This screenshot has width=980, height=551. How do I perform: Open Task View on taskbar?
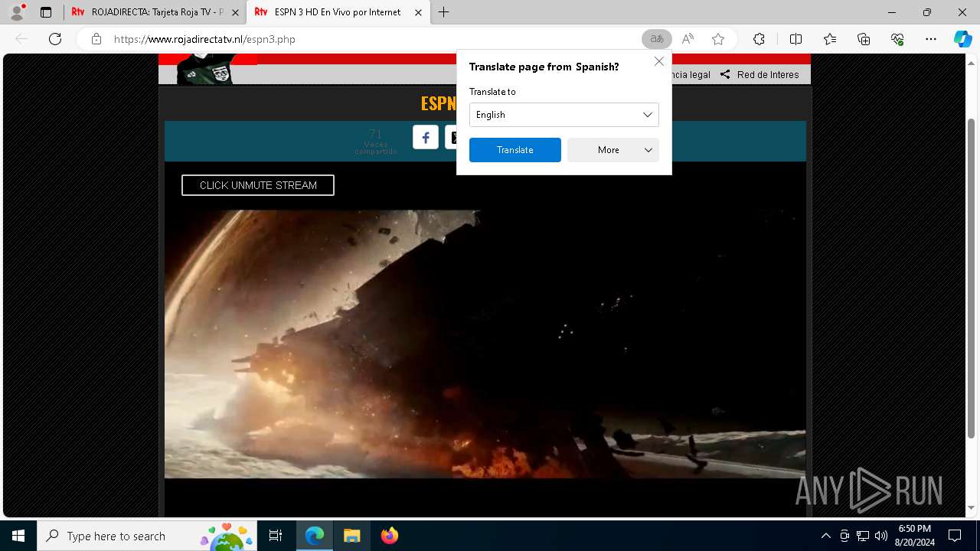tap(276, 536)
